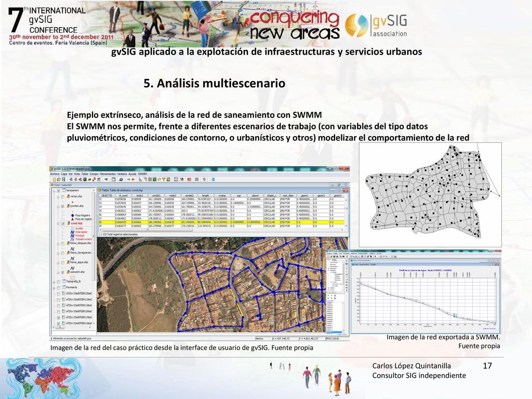This screenshot has height=399, width=532.
Task: Click the Open project folder icon in gvSIG toolbar
Action: point(59,179)
